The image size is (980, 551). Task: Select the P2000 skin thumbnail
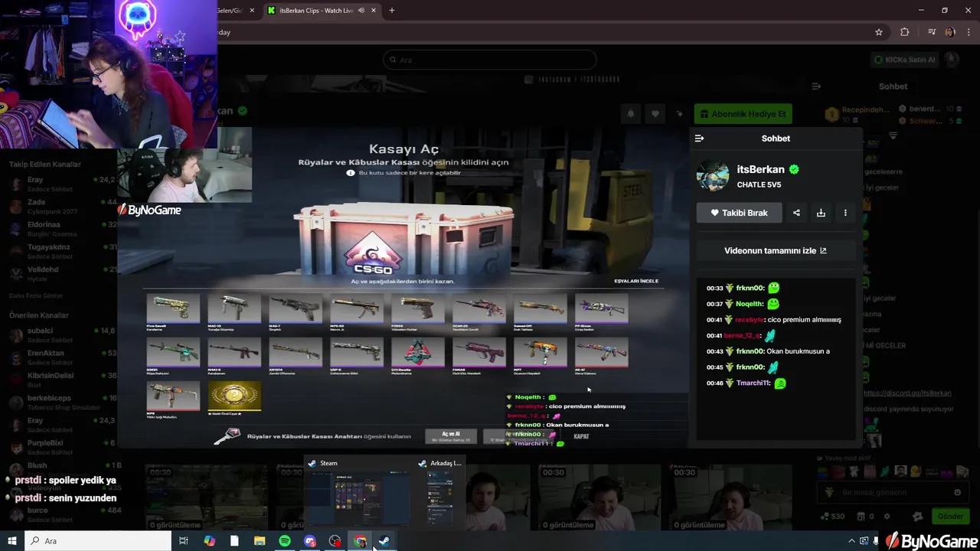pos(418,309)
